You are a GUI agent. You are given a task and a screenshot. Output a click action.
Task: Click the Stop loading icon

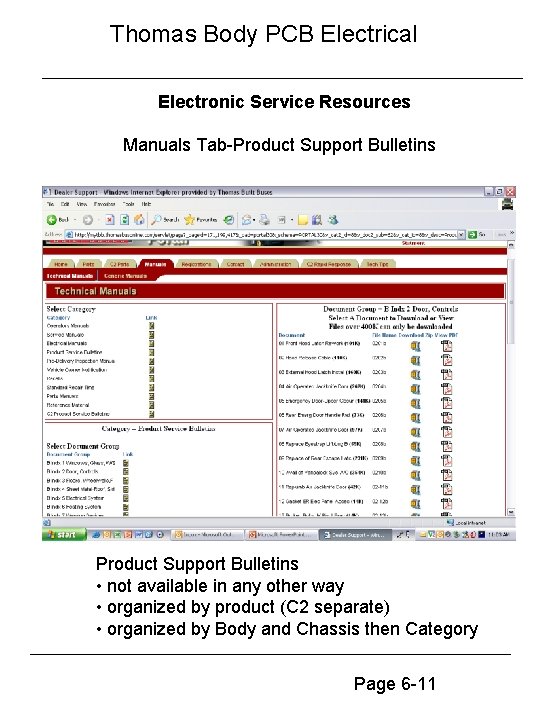point(110,220)
